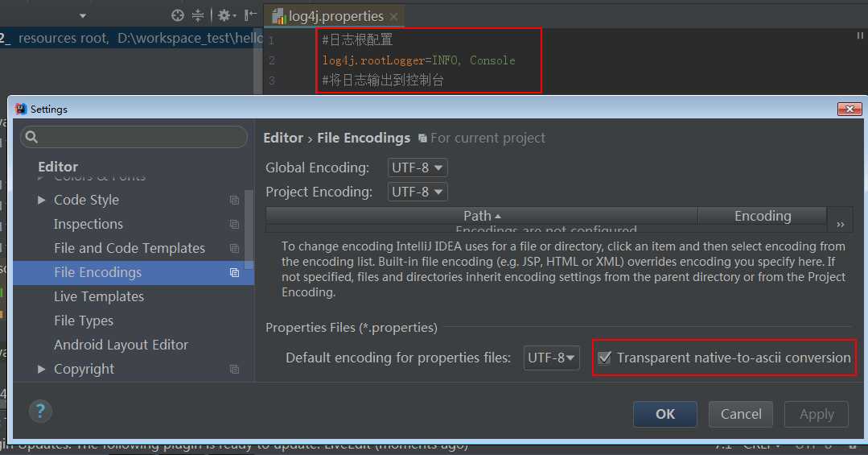
Task: Open default properties files encoding dropdown
Action: pyautogui.click(x=551, y=358)
